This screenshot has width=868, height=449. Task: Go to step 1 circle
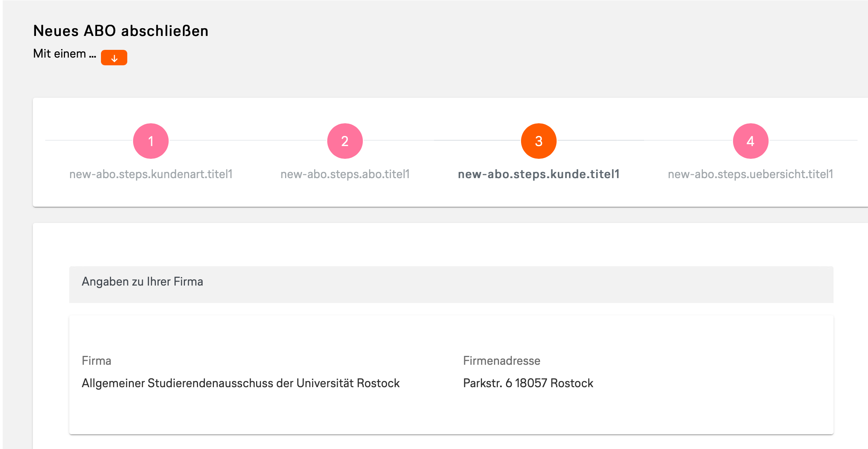151,141
